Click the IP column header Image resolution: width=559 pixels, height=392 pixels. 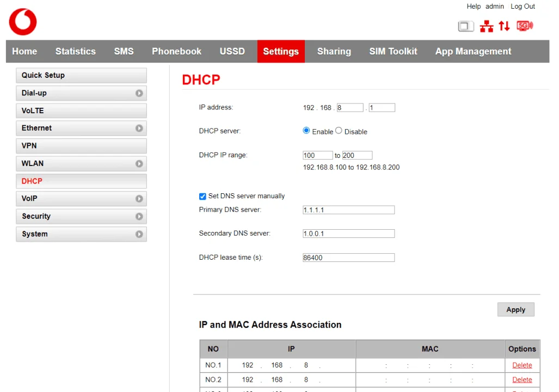tap(291, 349)
